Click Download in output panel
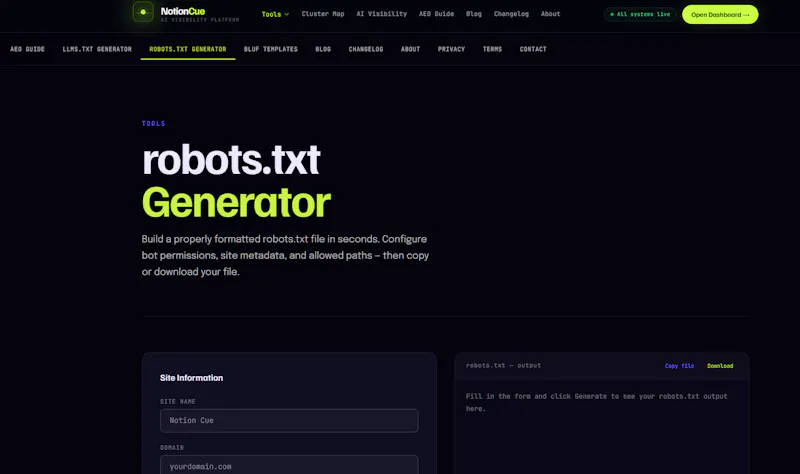Screen dimensions: 800x474 pos(720,366)
